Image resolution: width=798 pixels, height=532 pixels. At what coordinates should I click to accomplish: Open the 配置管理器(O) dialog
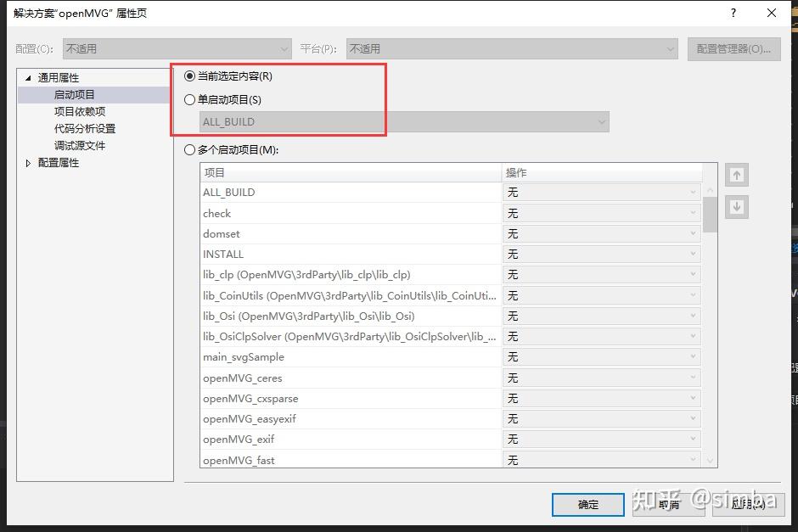(733, 48)
